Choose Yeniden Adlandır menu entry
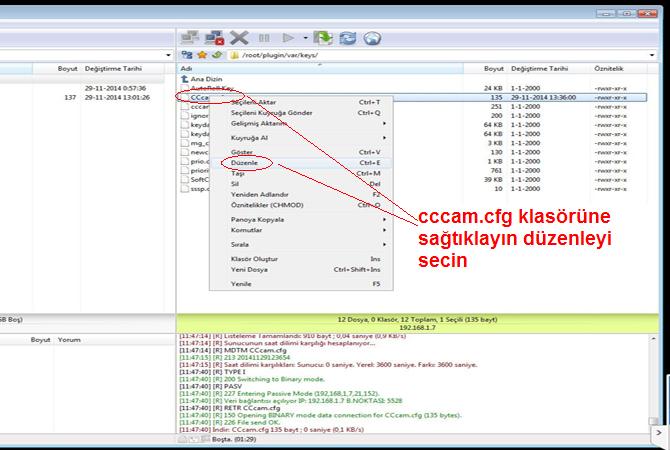 (301, 194)
